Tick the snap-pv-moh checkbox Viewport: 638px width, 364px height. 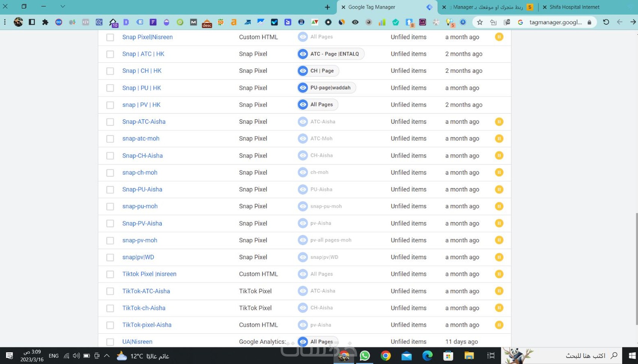pos(110,241)
